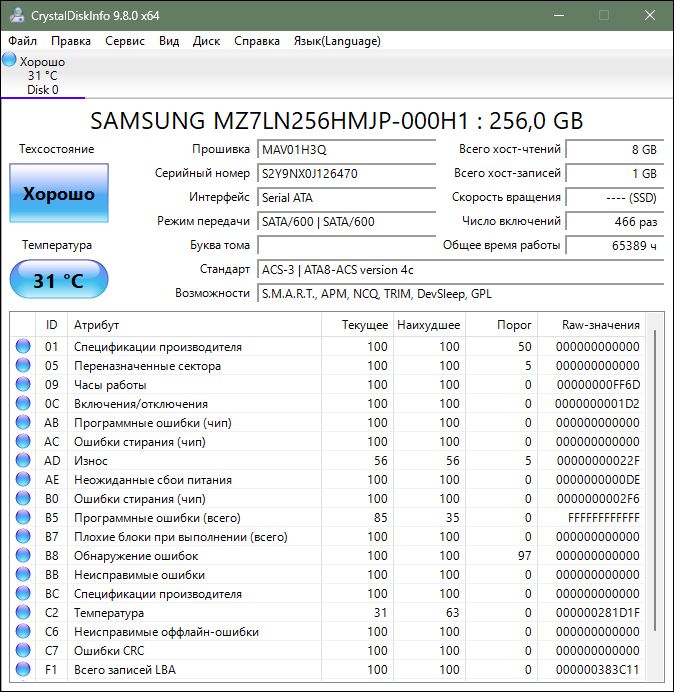Click the status orb for attribute B7
674x692 pixels.
click(23, 536)
